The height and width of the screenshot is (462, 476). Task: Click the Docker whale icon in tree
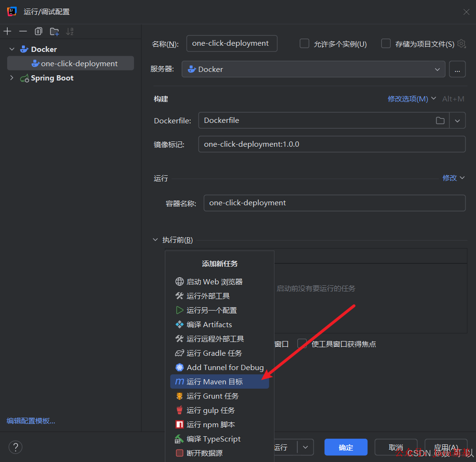pos(24,49)
